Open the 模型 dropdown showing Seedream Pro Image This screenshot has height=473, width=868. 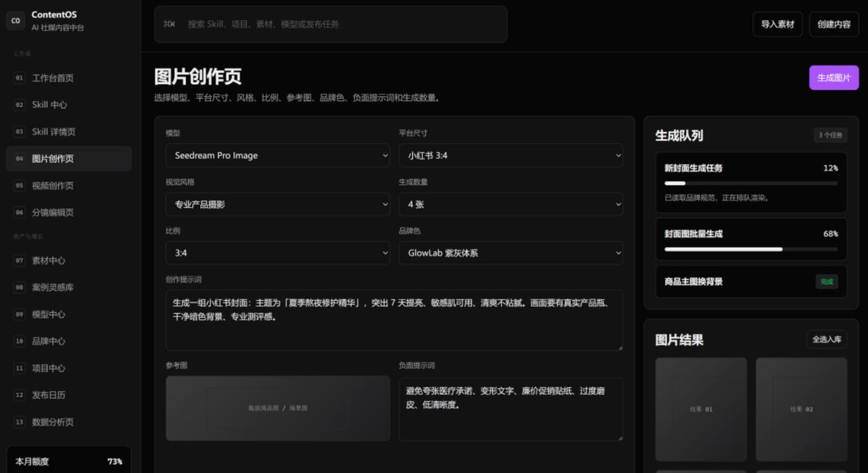coord(278,155)
